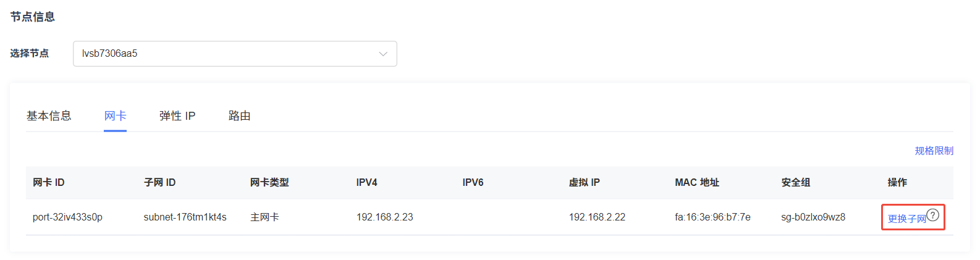
Task: Open the 规格限制 link
Action: tap(934, 151)
